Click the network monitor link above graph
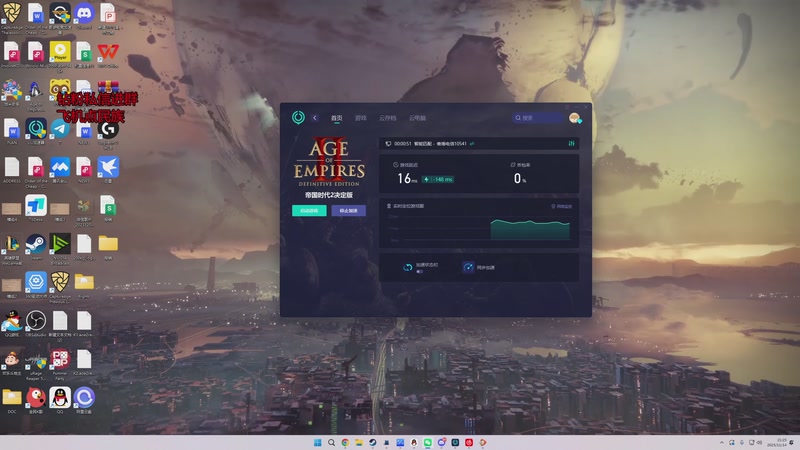 pos(562,206)
